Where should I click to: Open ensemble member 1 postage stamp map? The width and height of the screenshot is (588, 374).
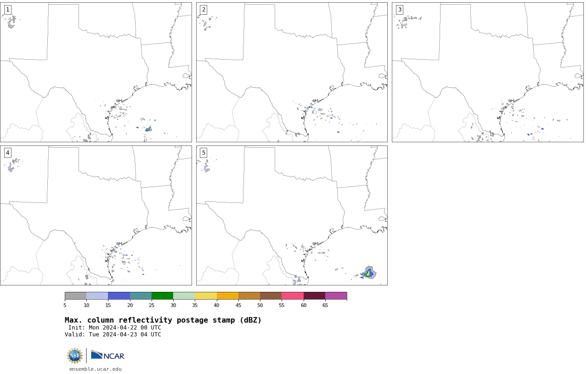[x=96, y=72]
